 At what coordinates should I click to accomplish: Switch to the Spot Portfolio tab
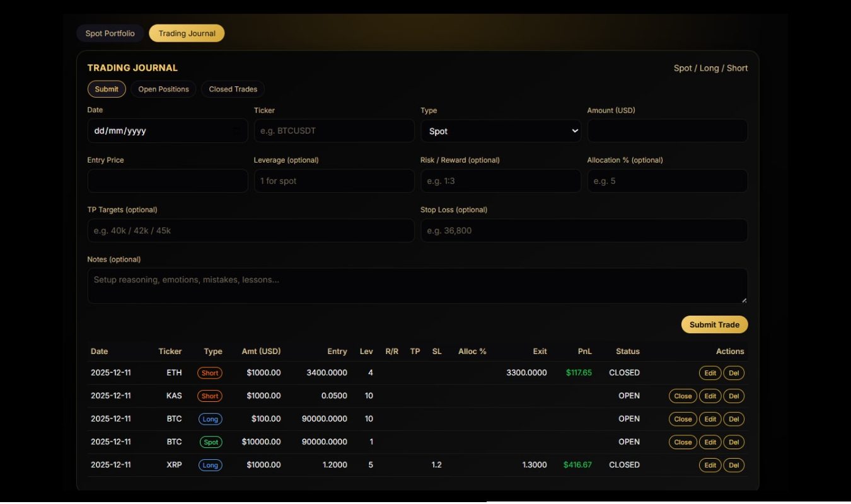[x=110, y=33]
